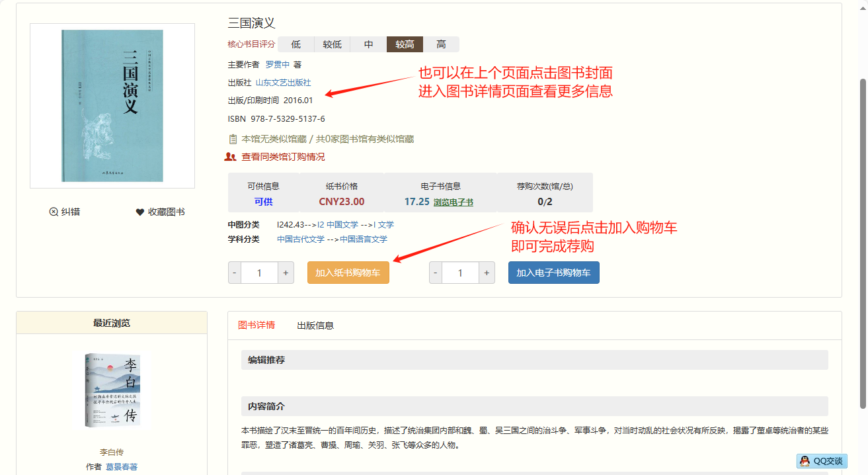The width and height of the screenshot is (868, 475).
Task: Click the 三国演义 book cover image
Action: [112, 106]
